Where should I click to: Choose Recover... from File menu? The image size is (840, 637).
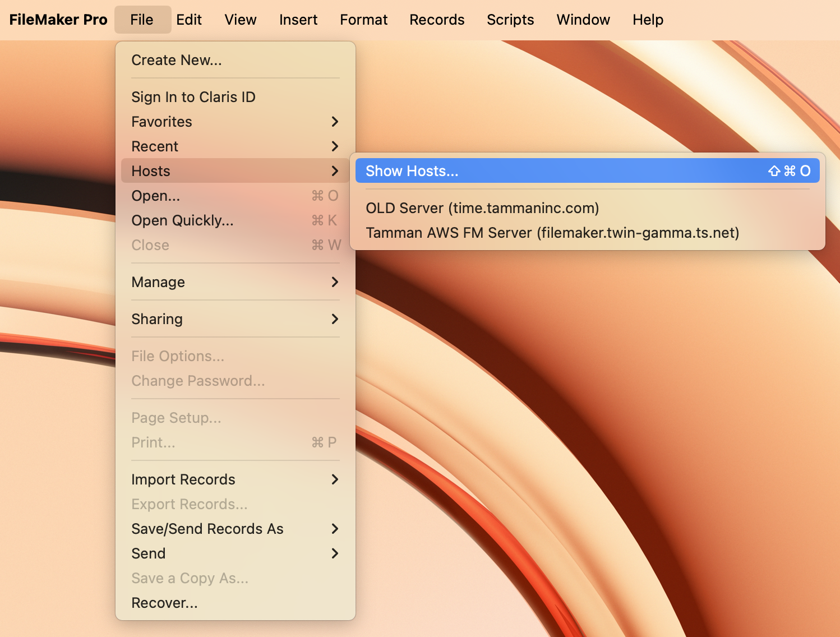coord(236,603)
